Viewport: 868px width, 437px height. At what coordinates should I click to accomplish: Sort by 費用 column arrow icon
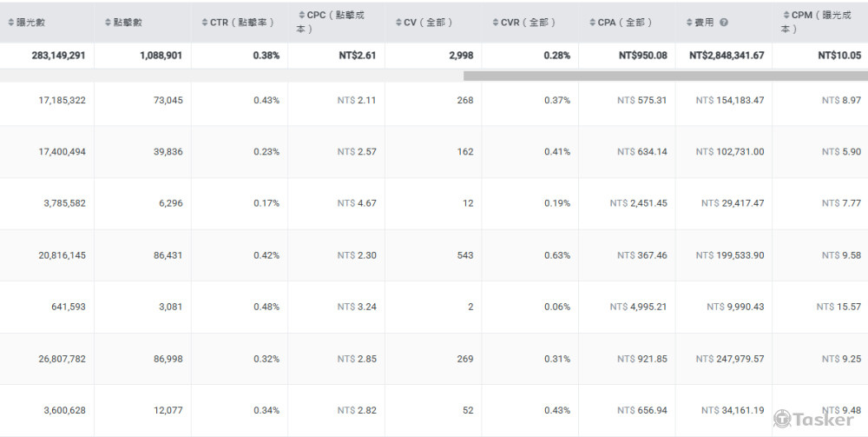pos(688,23)
